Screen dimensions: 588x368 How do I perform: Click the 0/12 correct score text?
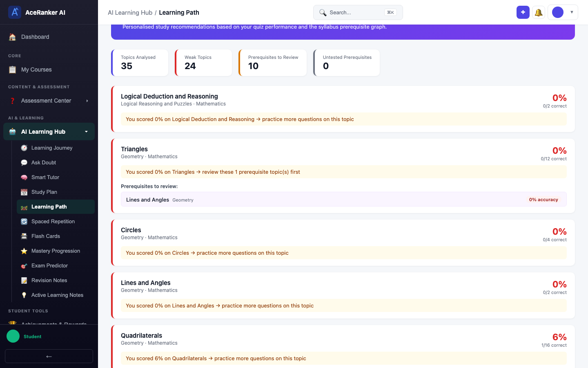(554, 159)
